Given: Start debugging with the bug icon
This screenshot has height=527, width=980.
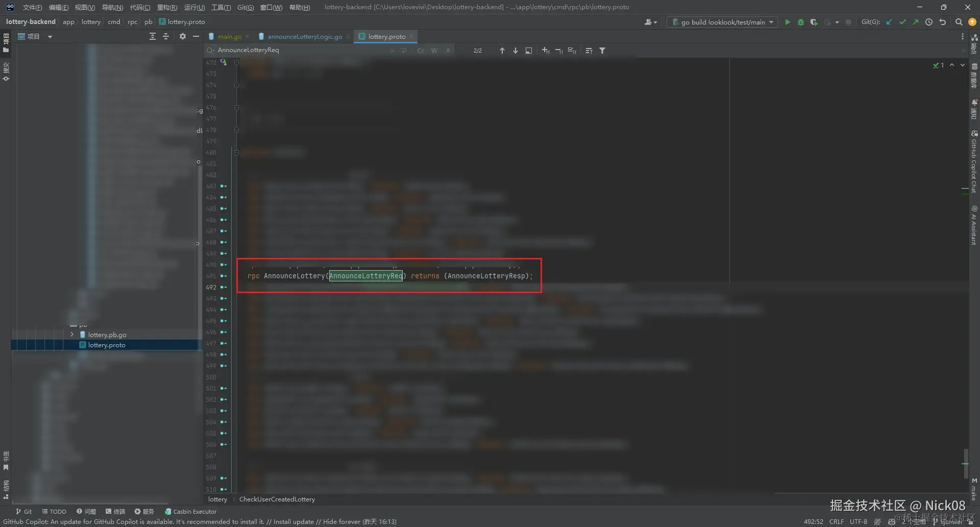Looking at the screenshot, I should point(801,22).
